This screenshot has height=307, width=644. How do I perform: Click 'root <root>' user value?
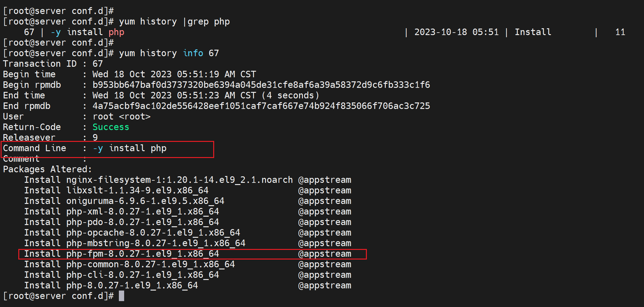(121, 116)
